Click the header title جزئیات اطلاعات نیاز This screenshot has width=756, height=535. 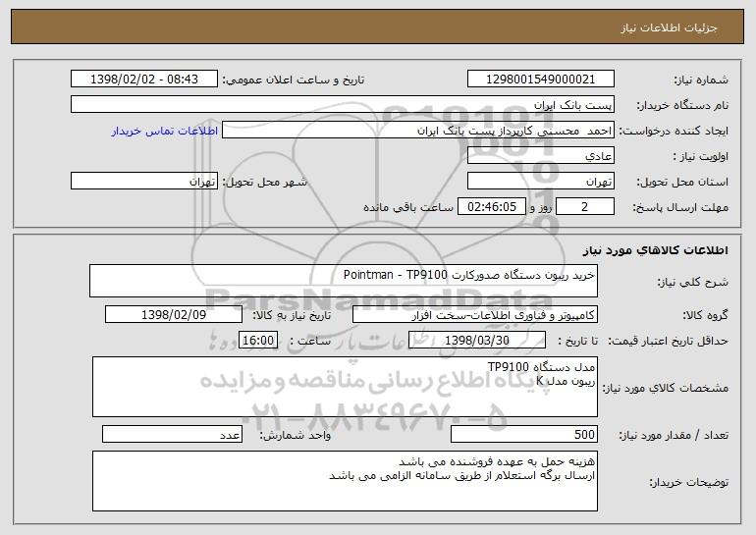pos(669,27)
